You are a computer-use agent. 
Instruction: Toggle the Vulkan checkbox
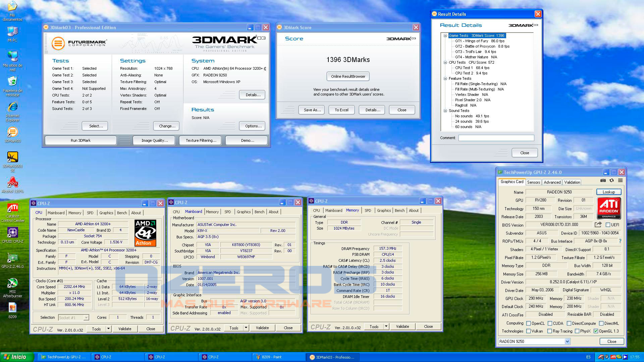(529, 331)
